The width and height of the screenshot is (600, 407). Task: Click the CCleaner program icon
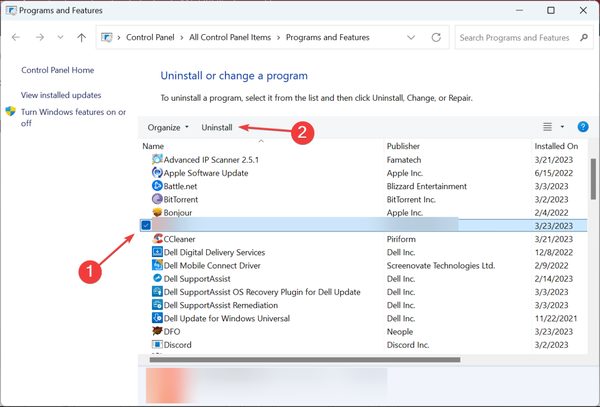157,239
